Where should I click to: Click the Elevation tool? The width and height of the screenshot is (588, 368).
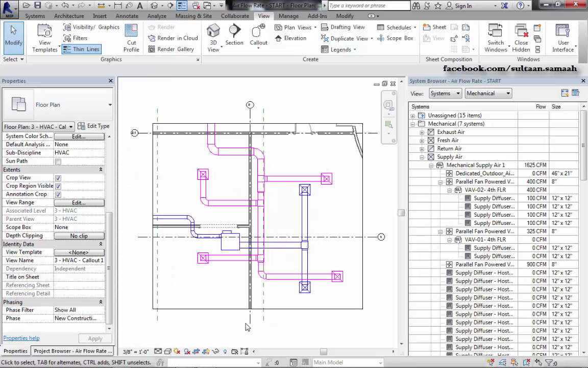(290, 38)
